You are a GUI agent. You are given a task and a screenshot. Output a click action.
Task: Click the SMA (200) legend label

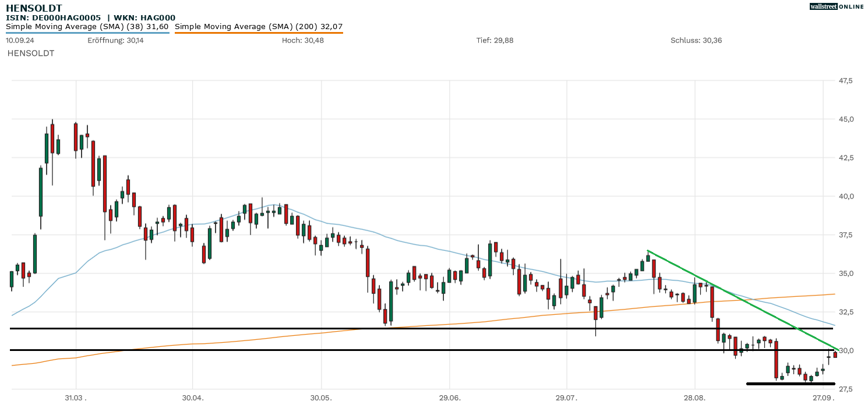[x=259, y=26]
